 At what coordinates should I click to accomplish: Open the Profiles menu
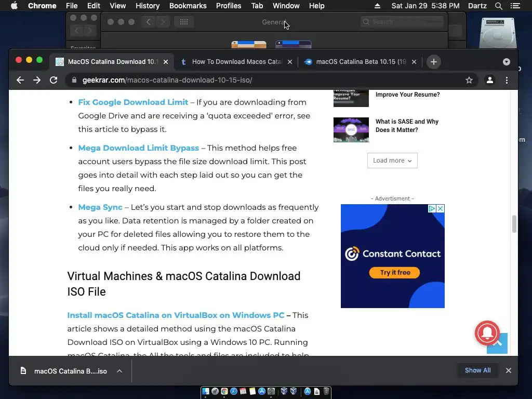click(229, 6)
